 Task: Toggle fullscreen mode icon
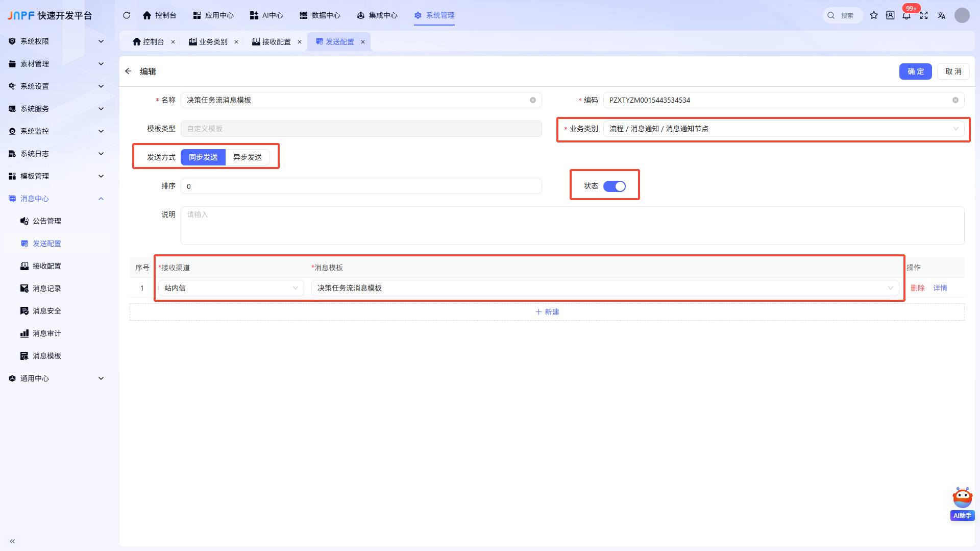pos(924,15)
